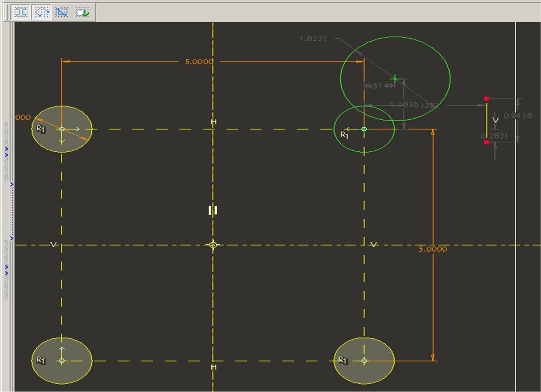Select the weak dimension 0.2831
Screen dimensions: 541x392
494,136
